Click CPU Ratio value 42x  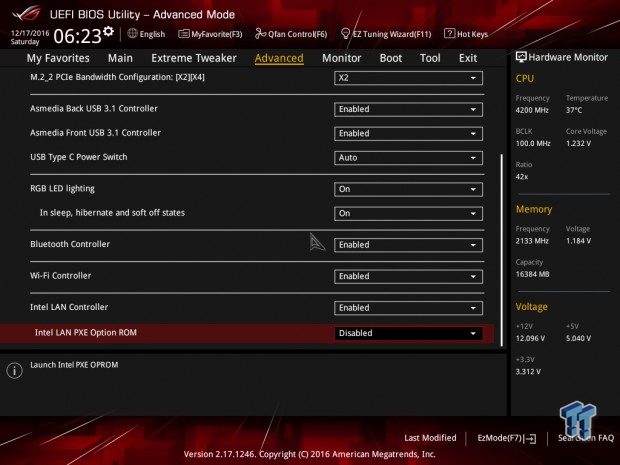pyautogui.click(x=522, y=177)
